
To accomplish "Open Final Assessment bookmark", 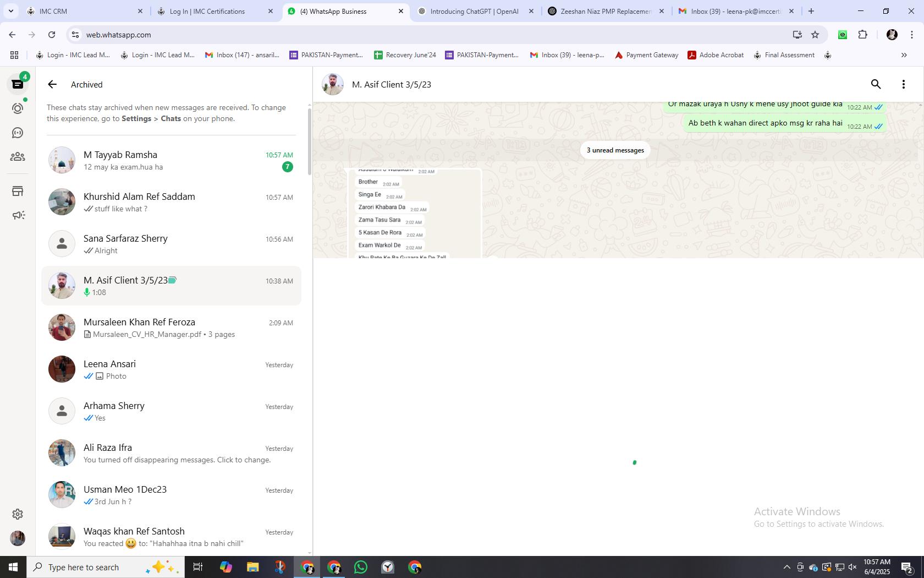I will pos(784,55).
